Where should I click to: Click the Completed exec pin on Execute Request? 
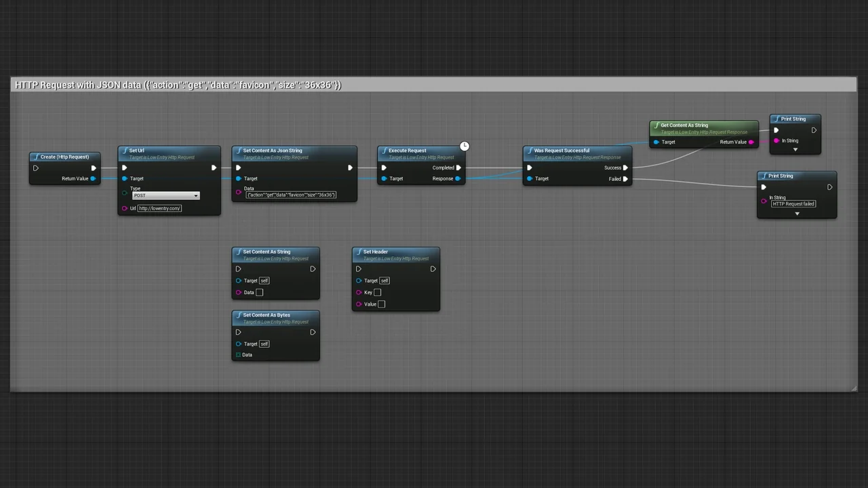(x=459, y=168)
